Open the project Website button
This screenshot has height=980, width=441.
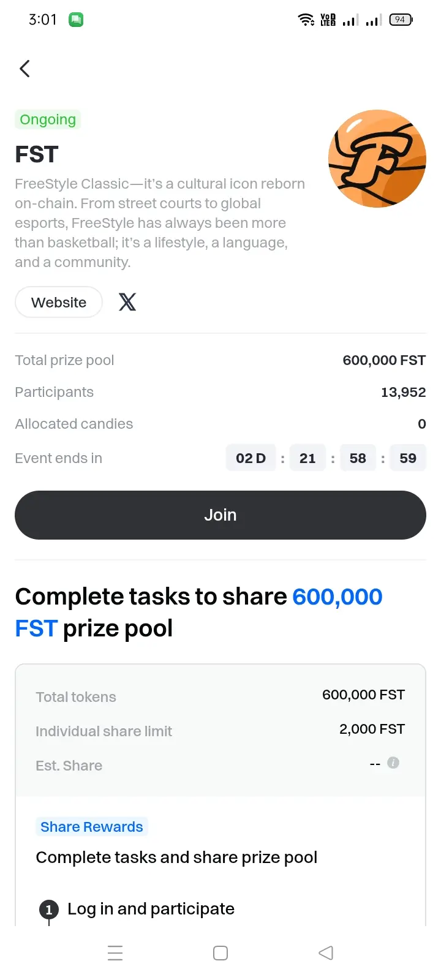(x=59, y=302)
